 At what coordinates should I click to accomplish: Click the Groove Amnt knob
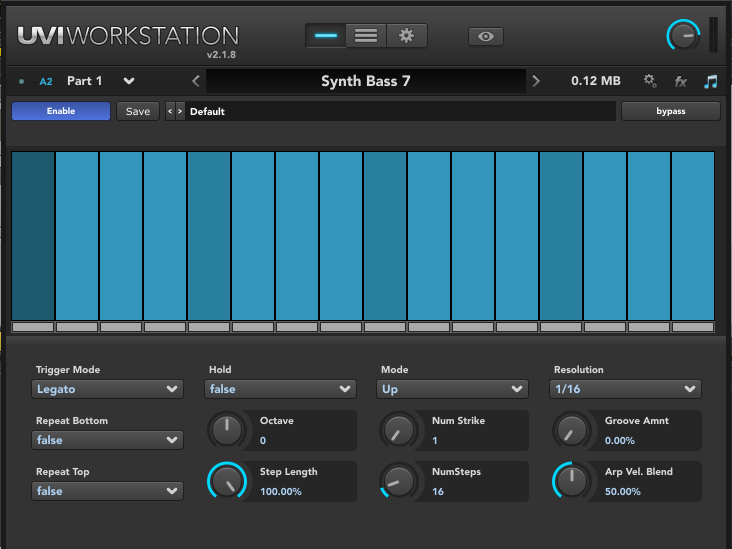coord(572,430)
